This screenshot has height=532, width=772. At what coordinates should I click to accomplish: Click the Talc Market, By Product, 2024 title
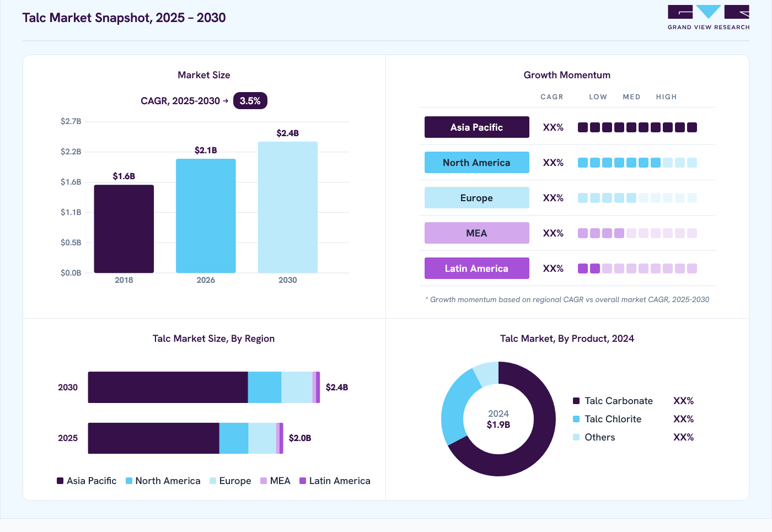pos(567,338)
